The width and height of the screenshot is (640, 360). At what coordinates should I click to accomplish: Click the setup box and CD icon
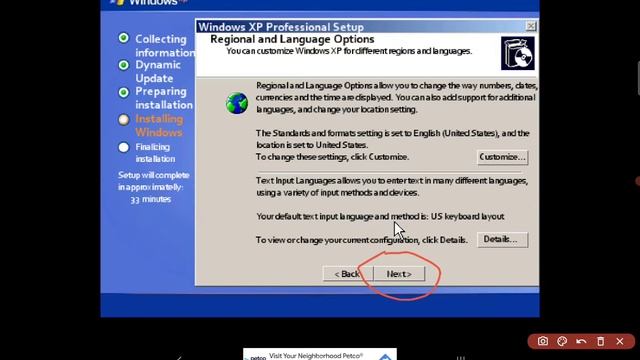pos(518,53)
